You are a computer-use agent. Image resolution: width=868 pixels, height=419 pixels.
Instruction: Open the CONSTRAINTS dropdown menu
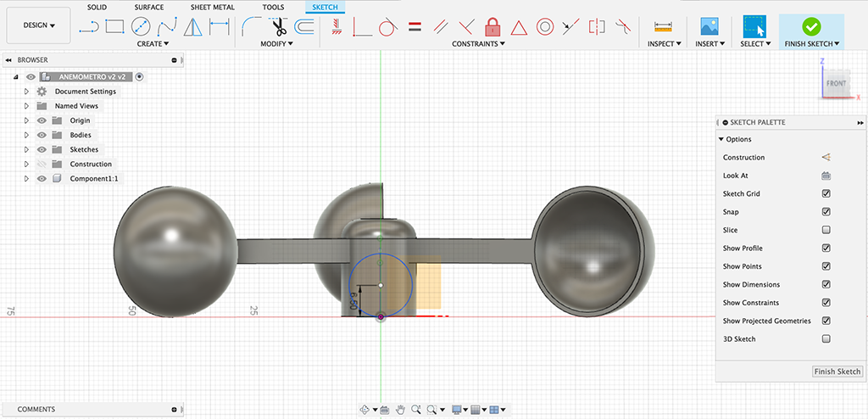point(478,44)
